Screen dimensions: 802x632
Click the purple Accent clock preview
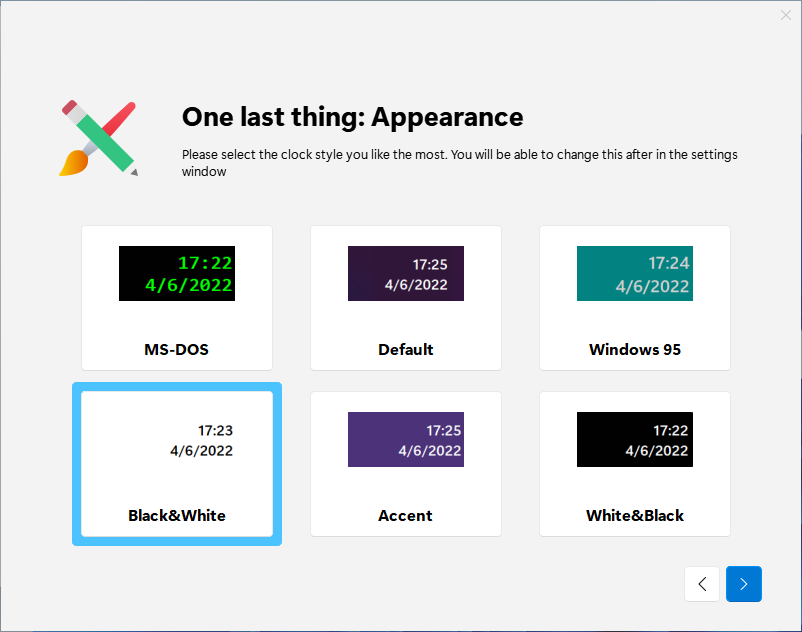[406, 440]
